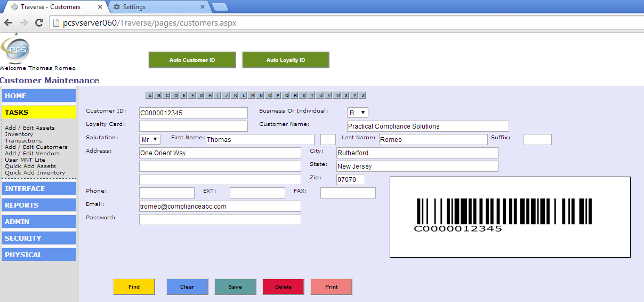This screenshot has height=302, width=644.
Task: Click the Email field
Action: pyautogui.click(x=220, y=206)
